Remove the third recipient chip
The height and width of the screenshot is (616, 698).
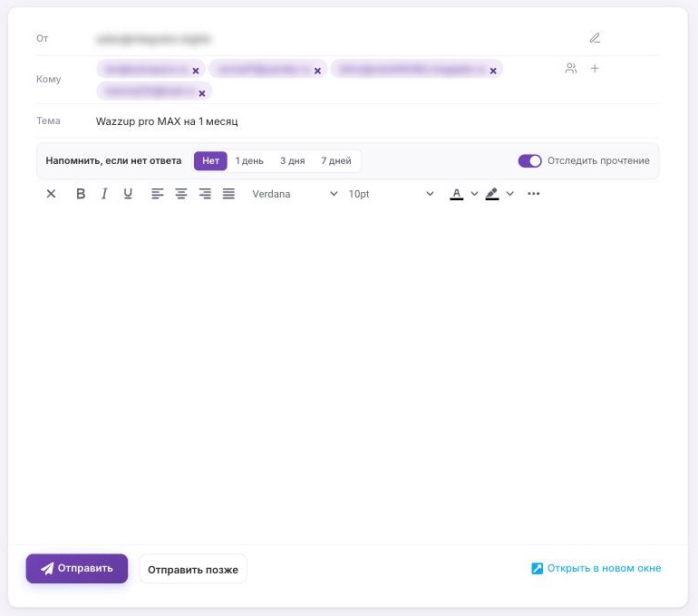point(493,71)
